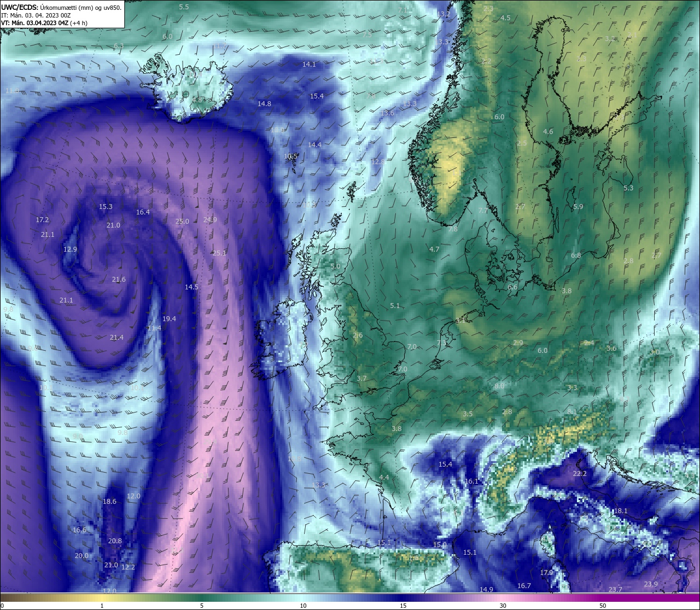Pick the magenta scale segment near 50

click(603, 597)
